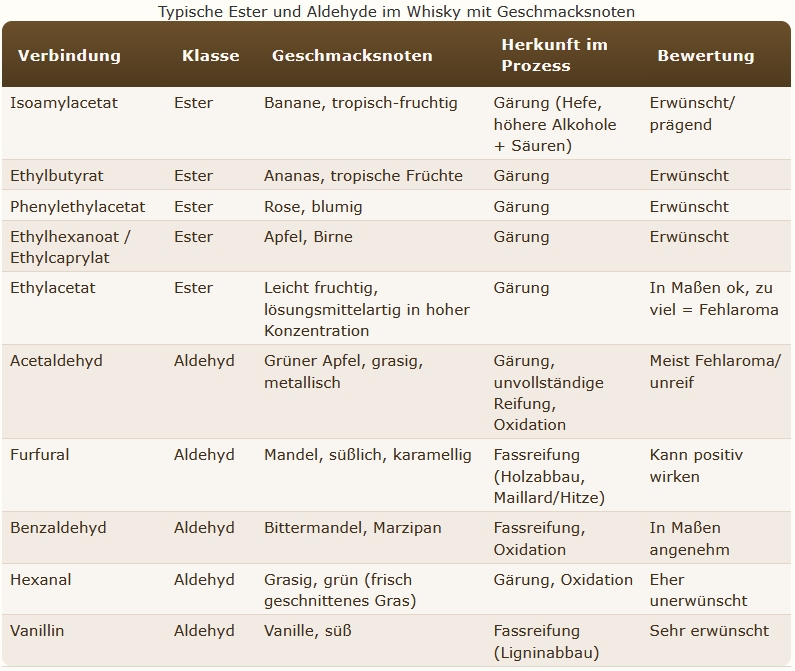This screenshot has height=671, width=795.
Task: Click the Klasse column header
Action: click(x=210, y=55)
